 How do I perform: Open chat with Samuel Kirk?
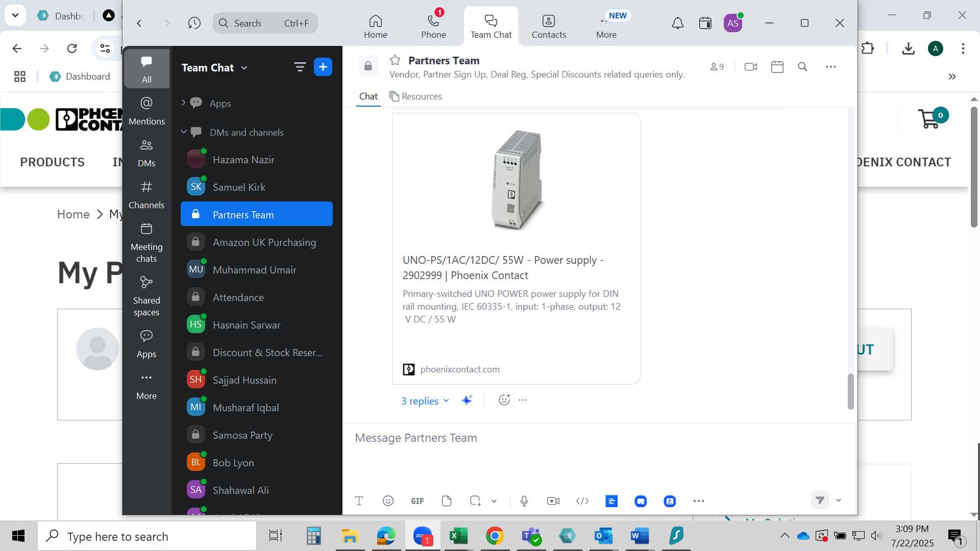[257, 187]
